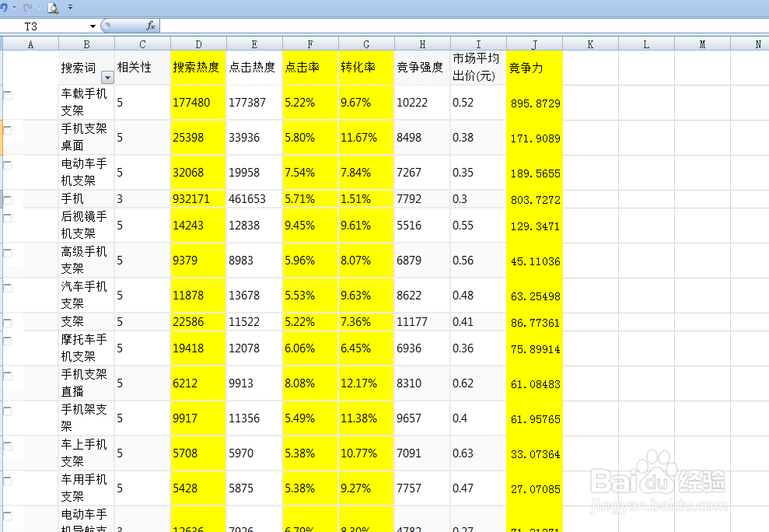Tick the checkbox beside 车载手机支架 row
769x532 pixels.
[x=7, y=95]
